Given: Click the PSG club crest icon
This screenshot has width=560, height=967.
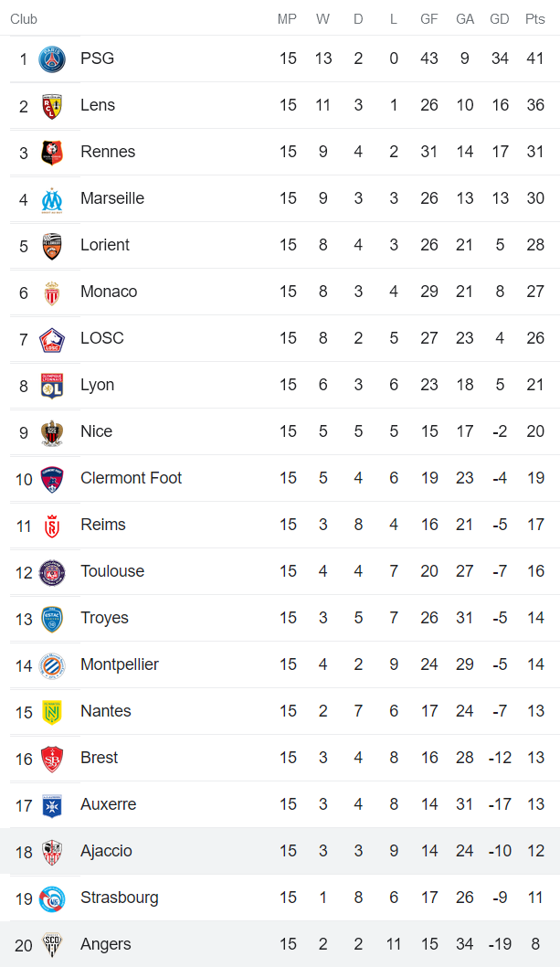Looking at the screenshot, I should click(52, 59).
